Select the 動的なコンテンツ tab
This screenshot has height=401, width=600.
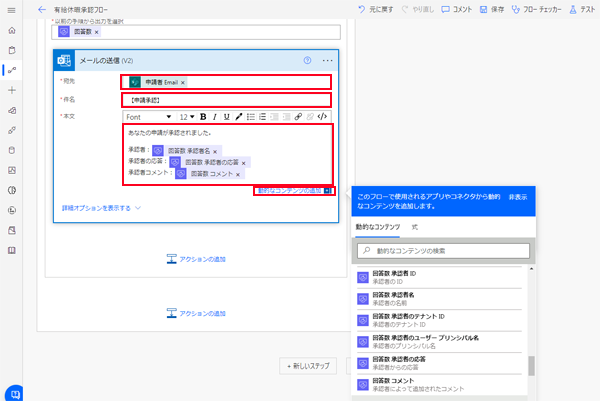(378, 227)
